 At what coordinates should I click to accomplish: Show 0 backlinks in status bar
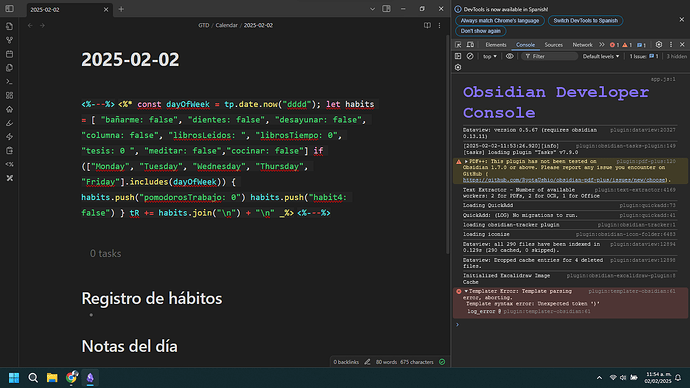346,362
